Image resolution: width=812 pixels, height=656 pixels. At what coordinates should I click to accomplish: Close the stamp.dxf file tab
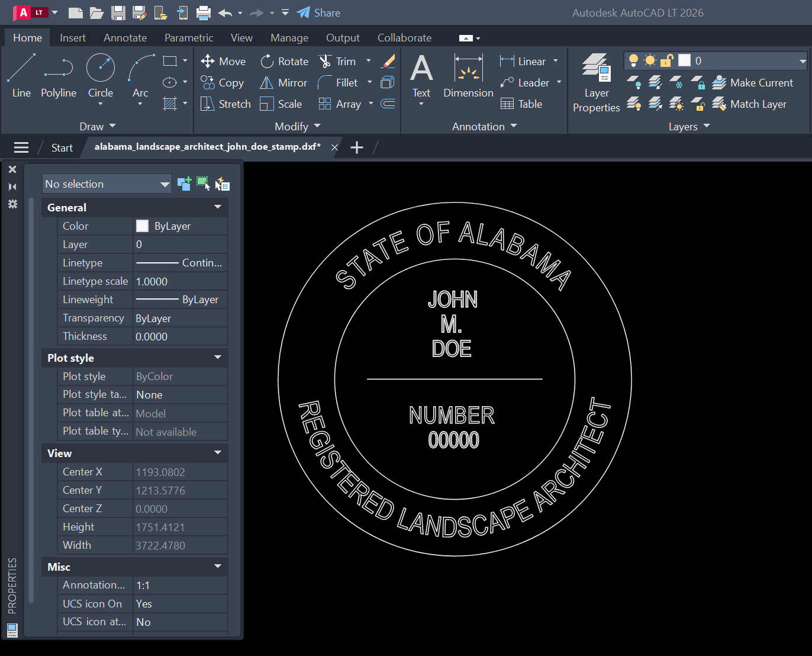click(x=334, y=147)
